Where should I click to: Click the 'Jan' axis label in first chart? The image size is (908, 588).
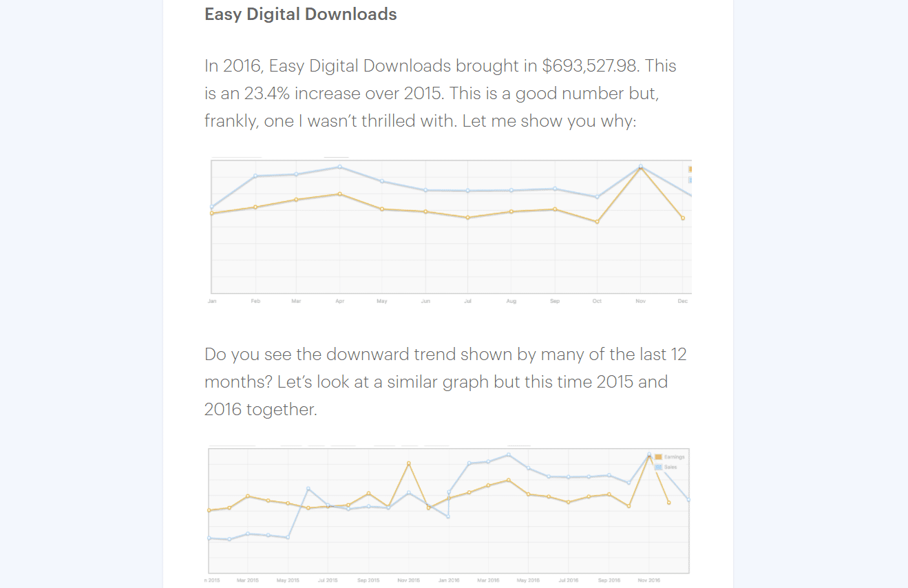tap(212, 302)
